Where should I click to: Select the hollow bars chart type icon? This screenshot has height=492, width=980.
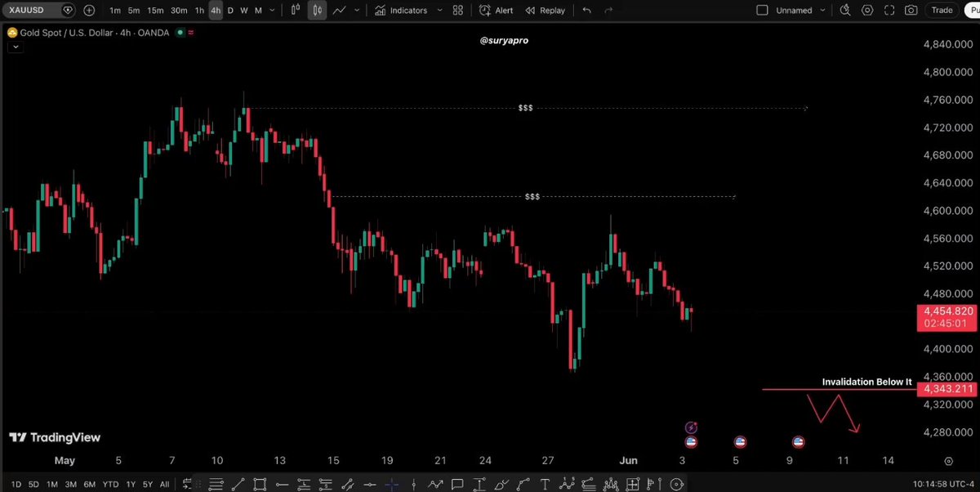(296, 11)
